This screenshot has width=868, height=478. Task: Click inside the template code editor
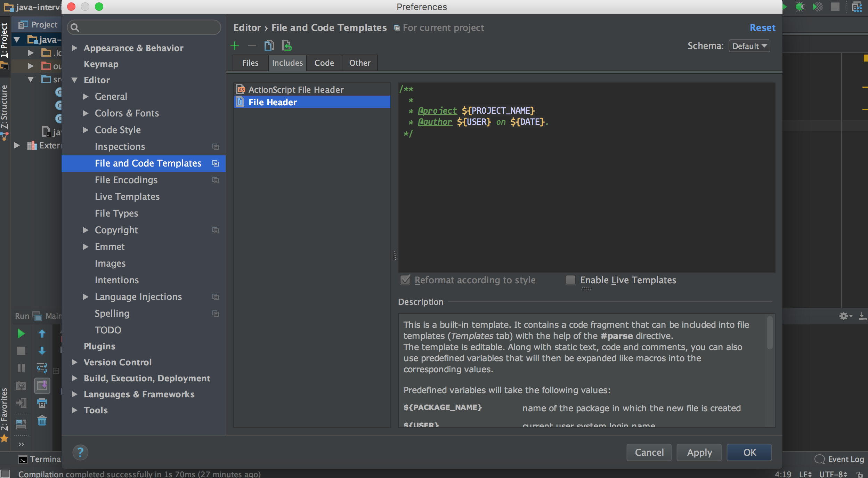click(586, 177)
